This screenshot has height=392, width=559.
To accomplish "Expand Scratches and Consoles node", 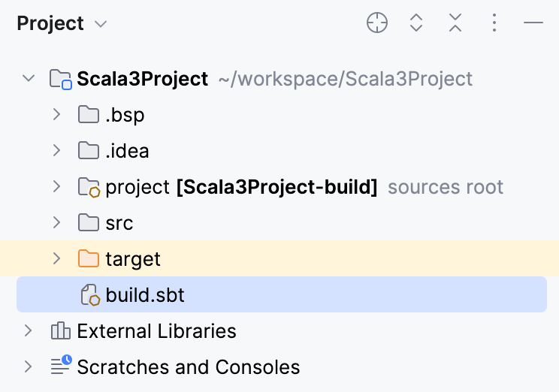I will coord(29,366).
